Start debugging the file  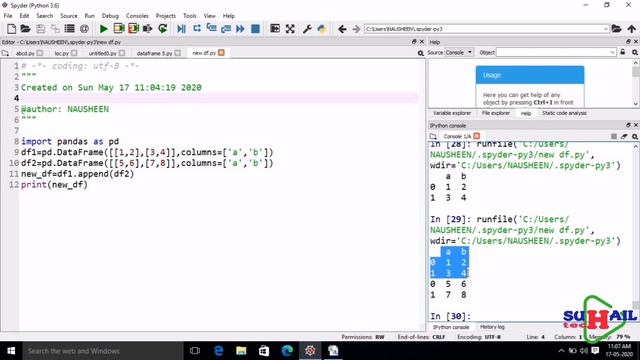[182, 29]
